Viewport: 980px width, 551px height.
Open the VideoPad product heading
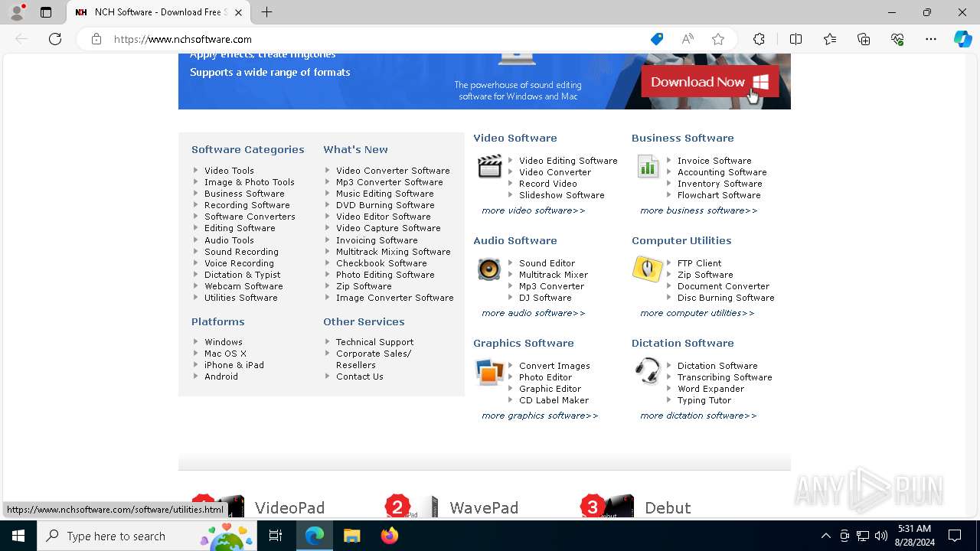(289, 508)
